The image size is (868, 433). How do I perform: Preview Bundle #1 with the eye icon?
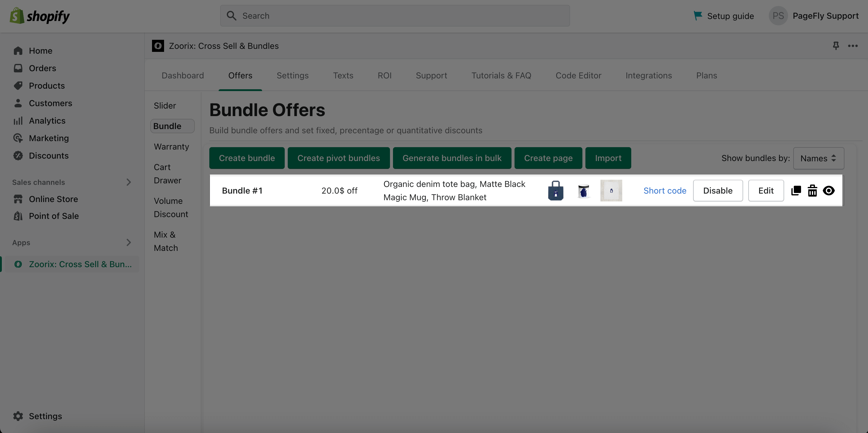tap(828, 191)
